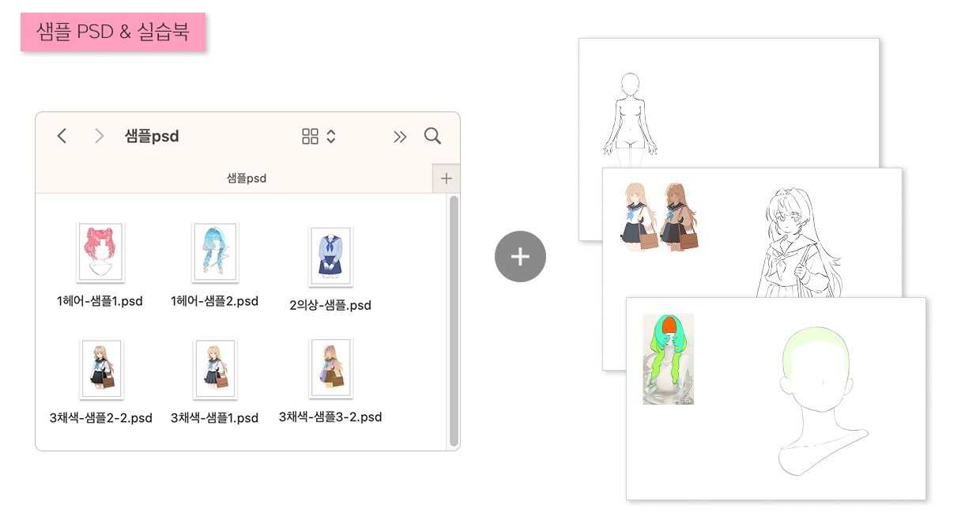The width and height of the screenshot is (980, 513).
Task: Click the Finder back arrow
Action: (x=62, y=136)
